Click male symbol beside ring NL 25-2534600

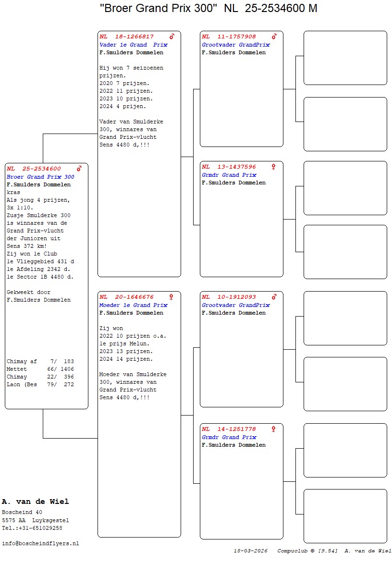point(79,169)
